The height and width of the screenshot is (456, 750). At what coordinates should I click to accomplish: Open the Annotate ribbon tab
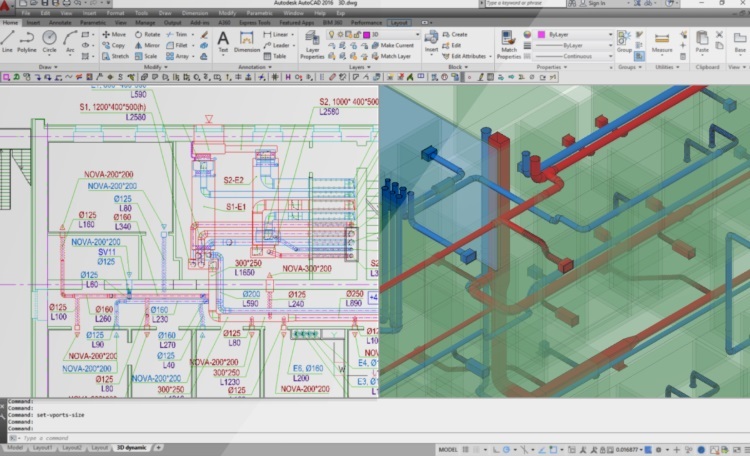(61, 21)
